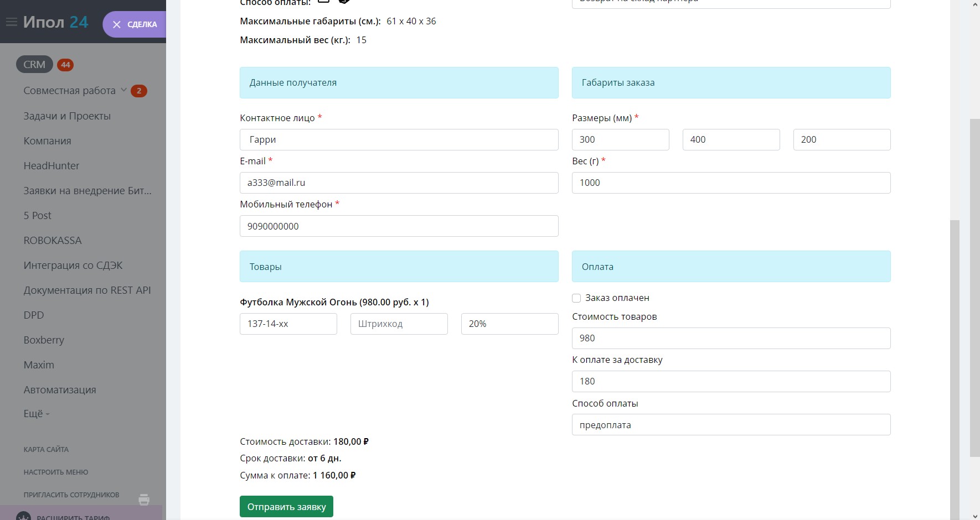Image resolution: width=980 pixels, height=520 pixels.
Task: Open the Способ оплаты предоплата selector
Action: [731, 425]
